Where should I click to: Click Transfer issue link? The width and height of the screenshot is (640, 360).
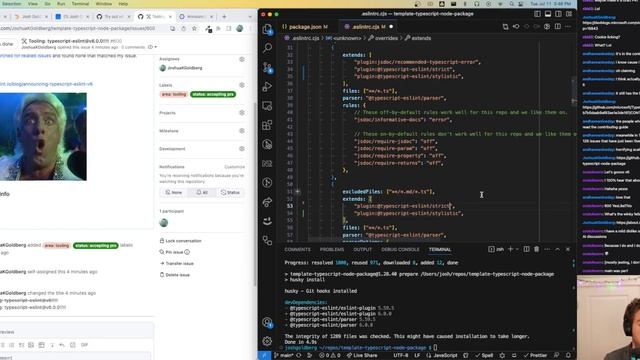176,264
